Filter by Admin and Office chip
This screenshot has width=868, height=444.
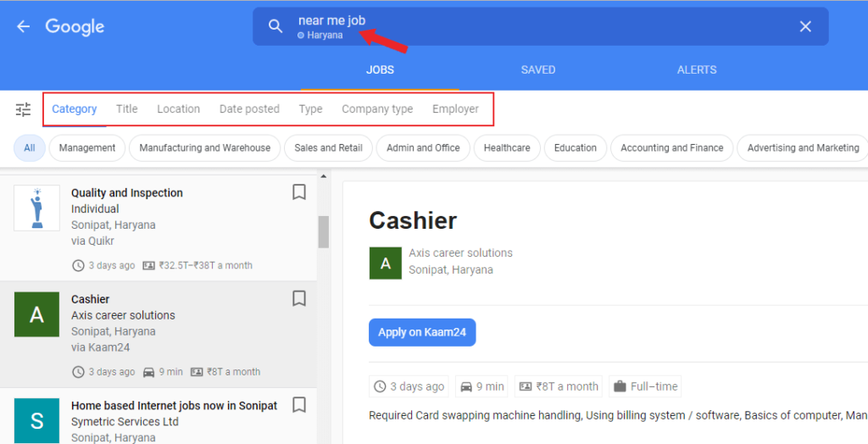pyautogui.click(x=423, y=147)
